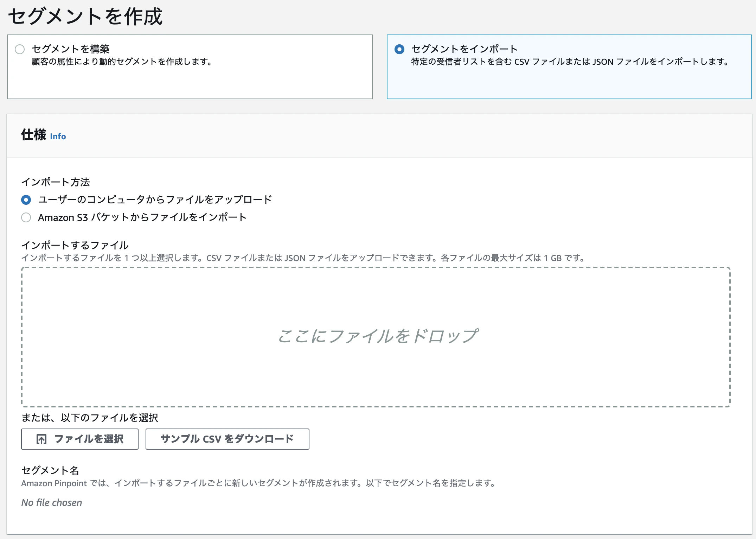
Task: Open the Info link next to 仕様
Action: pyautogui.click(x=58, y=137)
